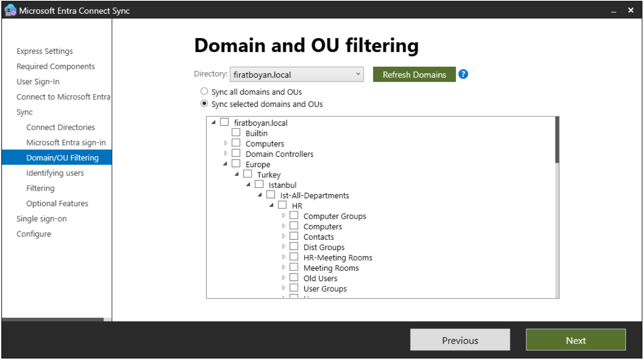
Task: Check the Domain Controllers checkbox
Action: point(236,153)
